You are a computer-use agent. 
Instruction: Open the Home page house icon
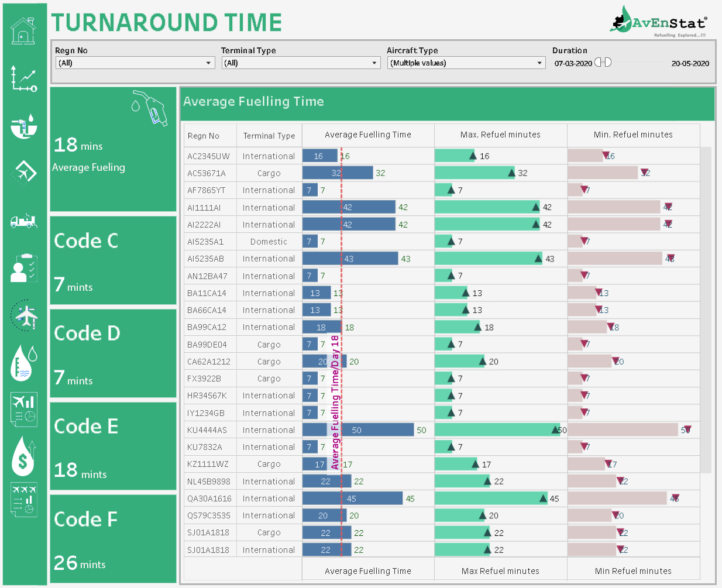[23, 30]
